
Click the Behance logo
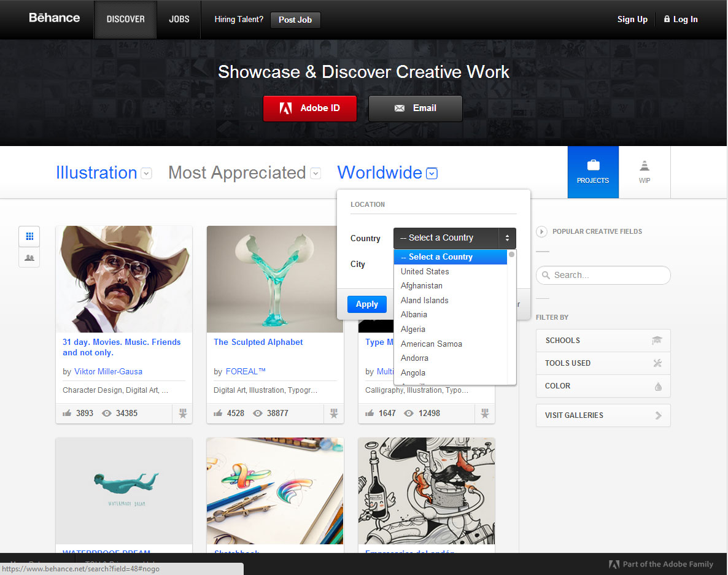click(x=54, y=18)
